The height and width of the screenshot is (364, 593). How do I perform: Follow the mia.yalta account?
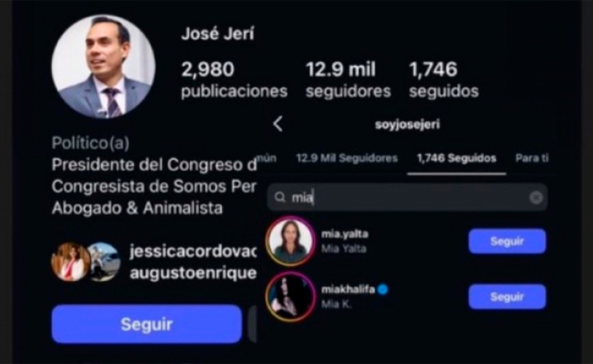[507, 241]
